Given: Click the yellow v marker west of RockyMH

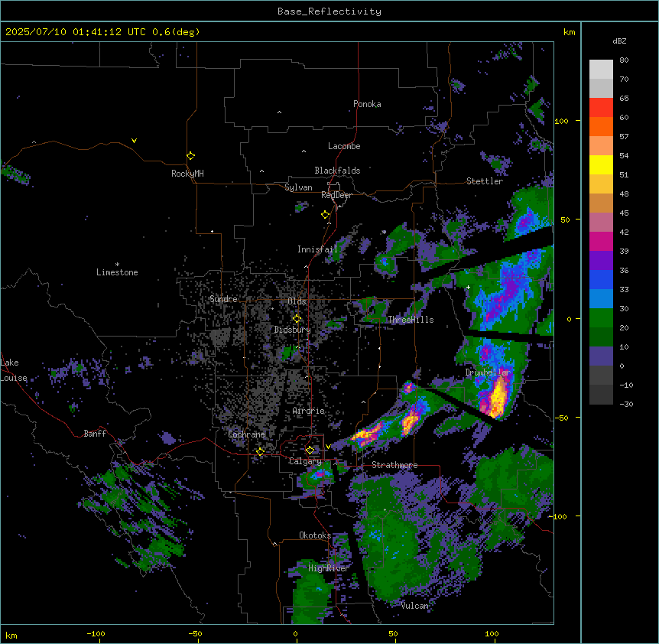Looking at the screenshot, I should pyautogui.click(x=134, y=141).
